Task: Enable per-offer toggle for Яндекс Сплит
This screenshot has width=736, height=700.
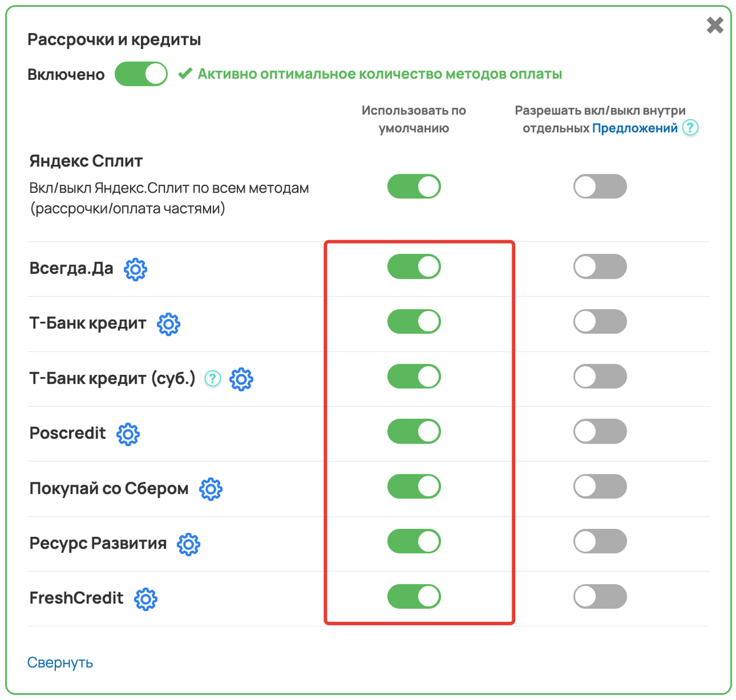Action: click(x=600, y=187)
